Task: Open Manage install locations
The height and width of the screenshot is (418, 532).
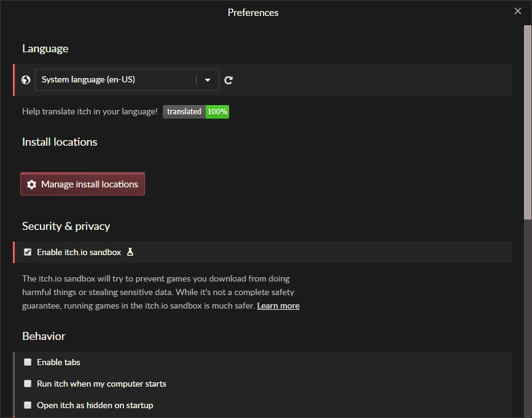Action: tap(82, 184)
